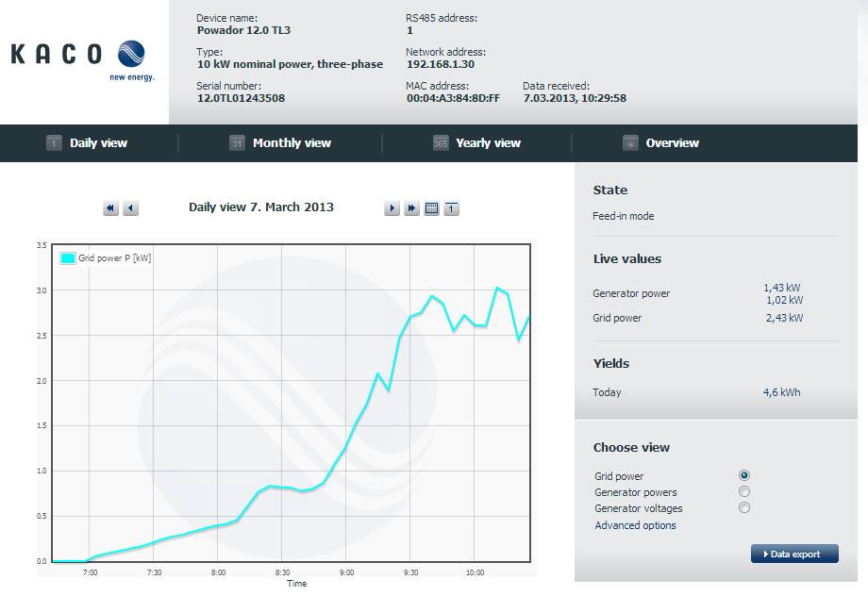
Task: Click the chart peak near 3.0 kW
Action: point(498,288)
